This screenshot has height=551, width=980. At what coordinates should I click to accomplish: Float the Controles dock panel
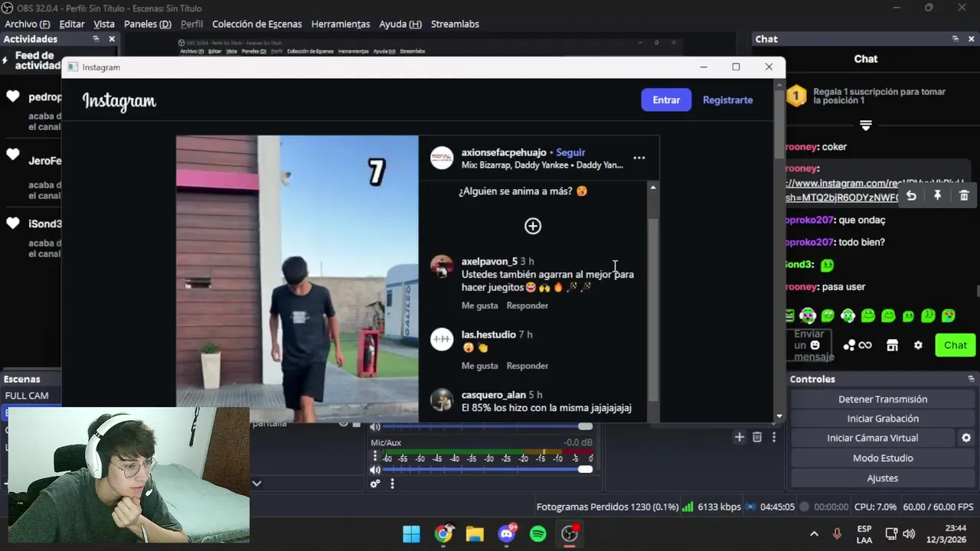click(971, 379)
